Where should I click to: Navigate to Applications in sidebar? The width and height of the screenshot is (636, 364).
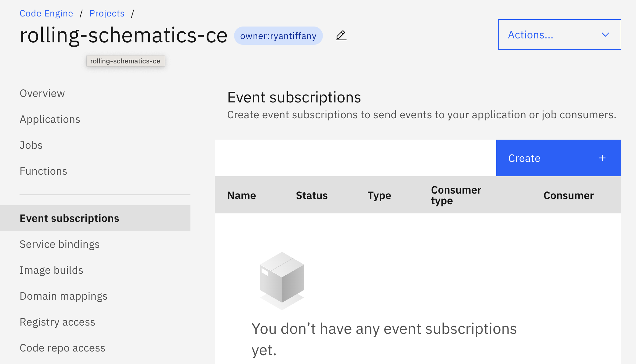(x=50, y=119)
